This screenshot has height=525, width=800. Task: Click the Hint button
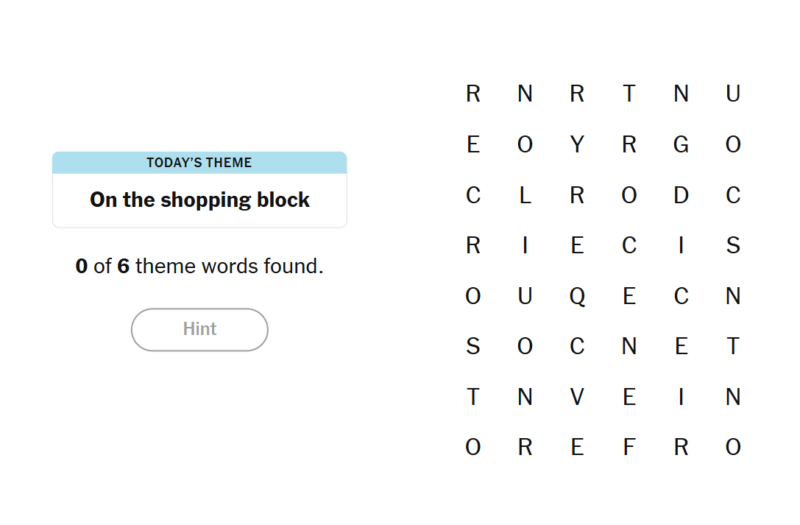pos(199,329)
